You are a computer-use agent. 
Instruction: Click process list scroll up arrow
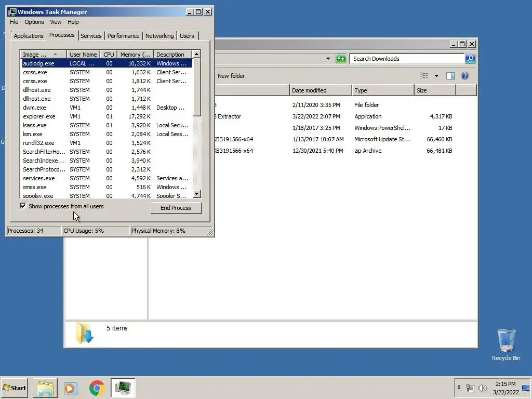pyautogui.click(x=197, y=54)
